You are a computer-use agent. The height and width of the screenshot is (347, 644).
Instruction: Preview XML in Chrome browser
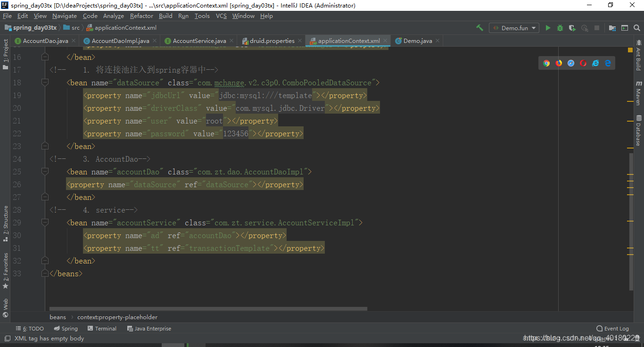546,63
